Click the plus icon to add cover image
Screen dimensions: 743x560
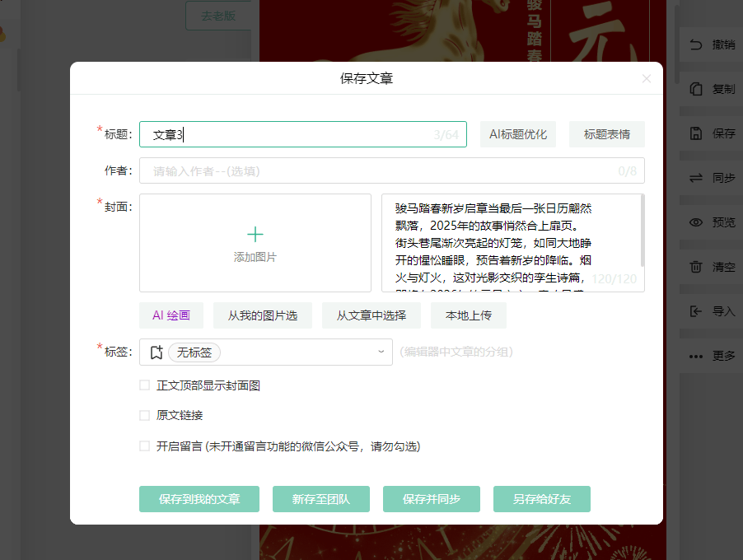[x=255, y=234]
